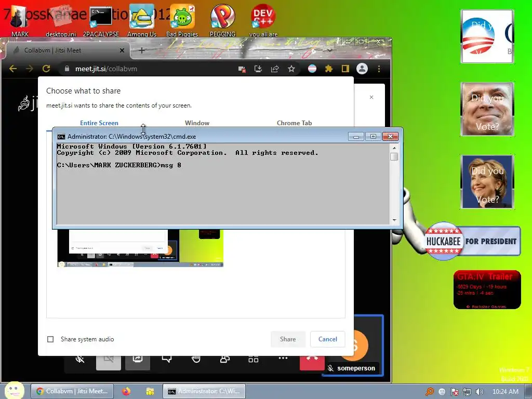Click the Share button
The image size is (532, 399).
point(288,339)
